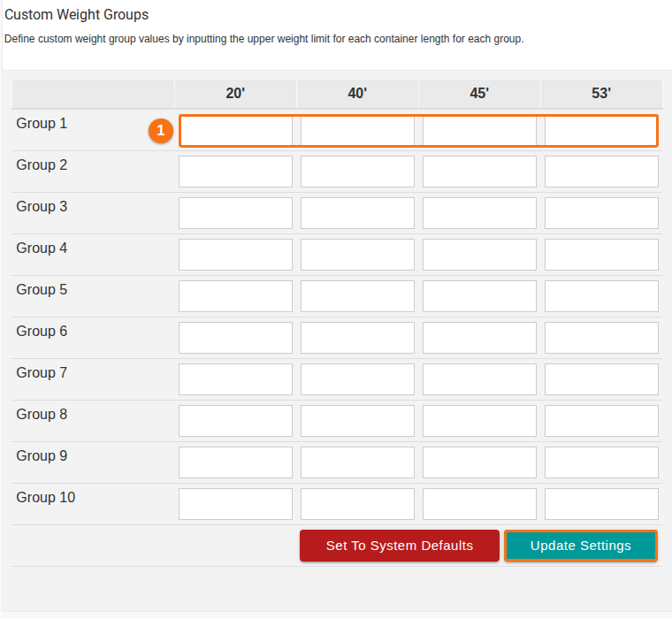672x619 pixels.
Task: Focus Group 6 45' field
Action: (479, 338)
